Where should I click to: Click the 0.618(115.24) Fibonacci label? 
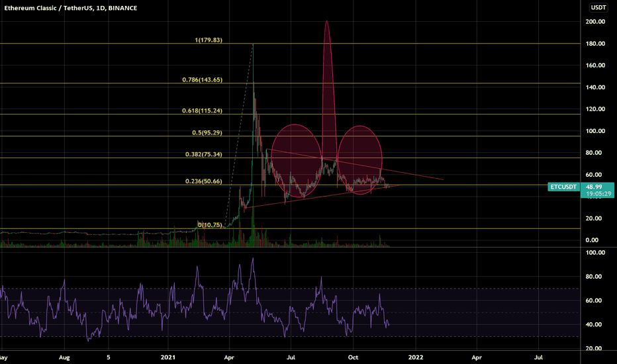(203, 111)
